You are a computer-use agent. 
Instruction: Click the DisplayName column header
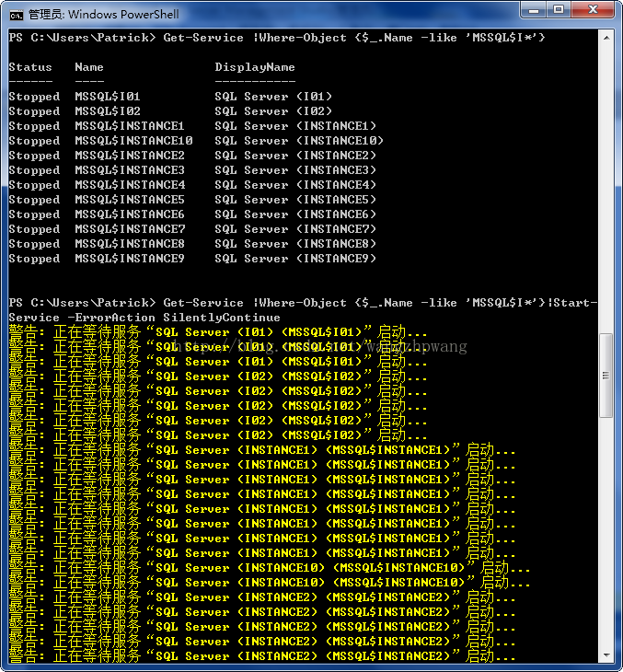255,67
